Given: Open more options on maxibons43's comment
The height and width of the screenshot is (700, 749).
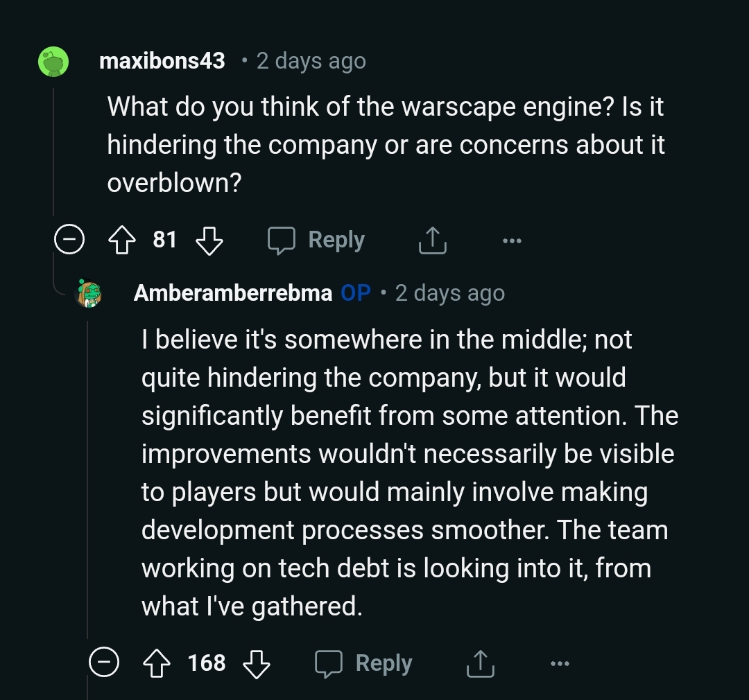Looking at the screenshot, I should point(512,240).
